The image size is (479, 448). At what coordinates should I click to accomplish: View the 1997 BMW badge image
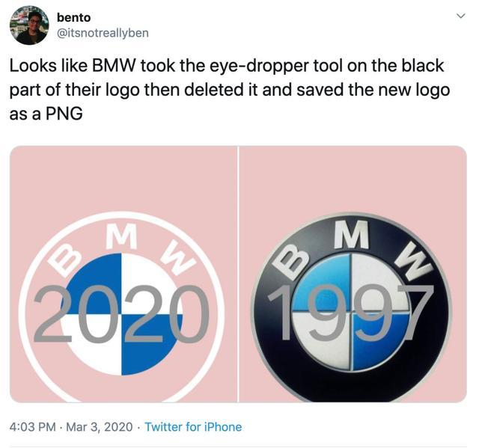[353, 274]
